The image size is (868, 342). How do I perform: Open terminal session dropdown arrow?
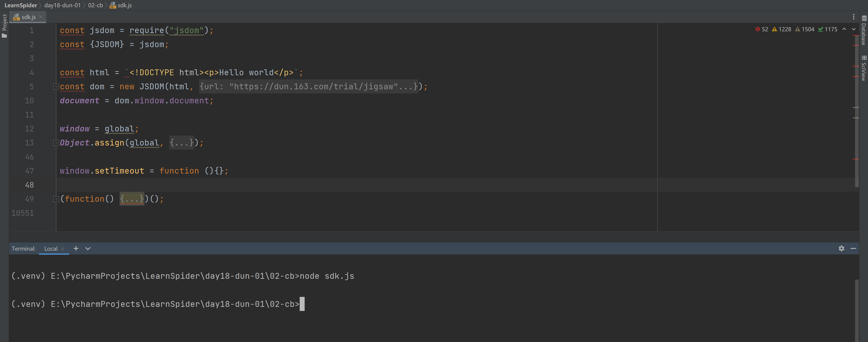(88, 249)
